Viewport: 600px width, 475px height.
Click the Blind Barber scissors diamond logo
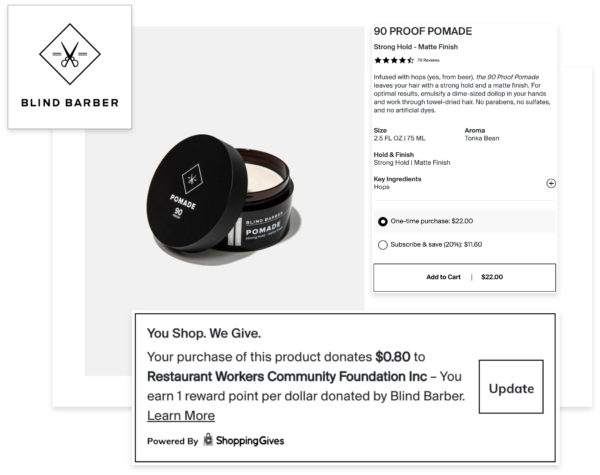[x=70, y=54]
